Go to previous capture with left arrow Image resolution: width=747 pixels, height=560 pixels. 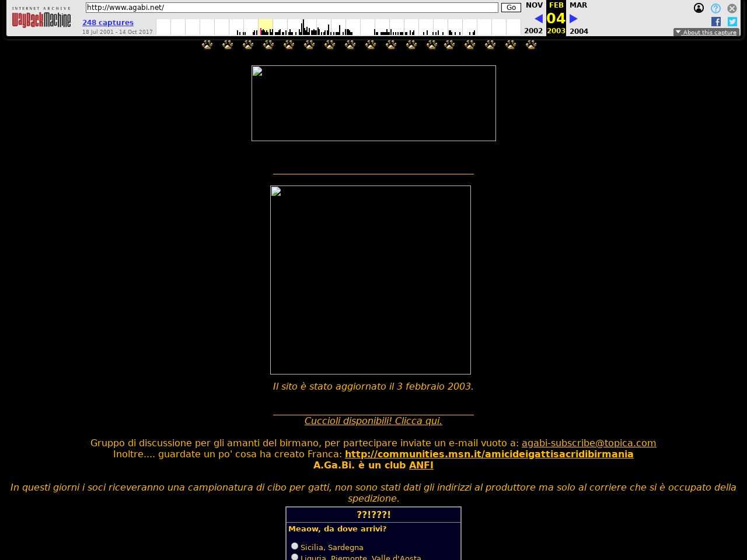[x=538, y=19]
